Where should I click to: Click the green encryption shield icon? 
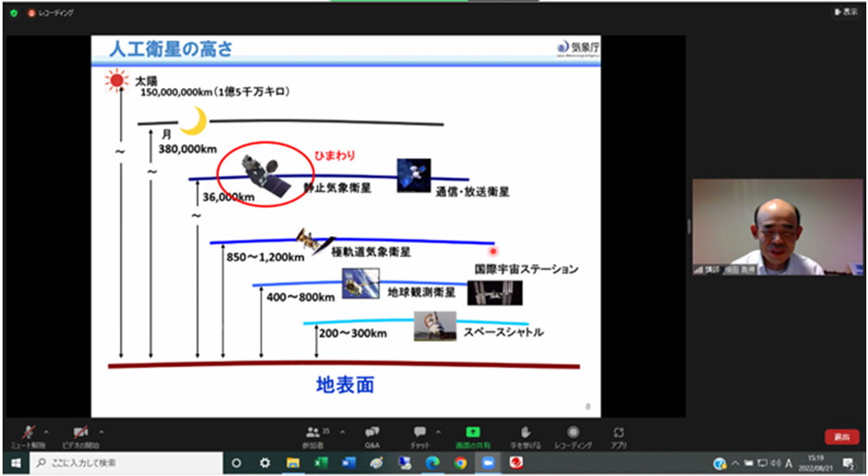[14, 13]
